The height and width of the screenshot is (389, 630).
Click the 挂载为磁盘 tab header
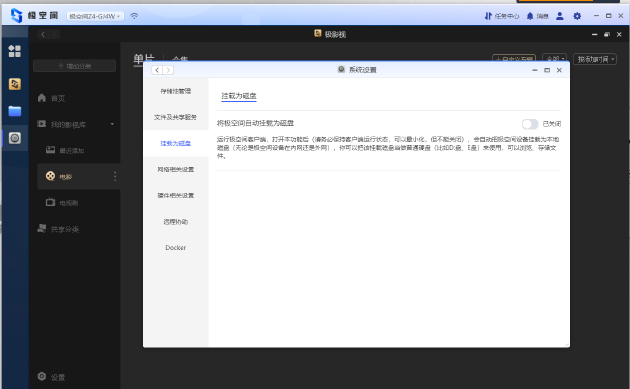239,96
